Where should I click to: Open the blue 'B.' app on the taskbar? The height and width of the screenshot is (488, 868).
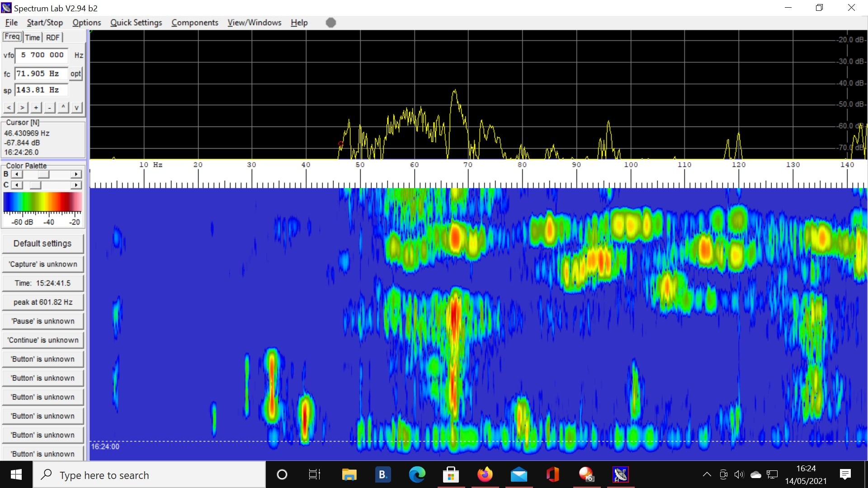[x=383, y=475]
